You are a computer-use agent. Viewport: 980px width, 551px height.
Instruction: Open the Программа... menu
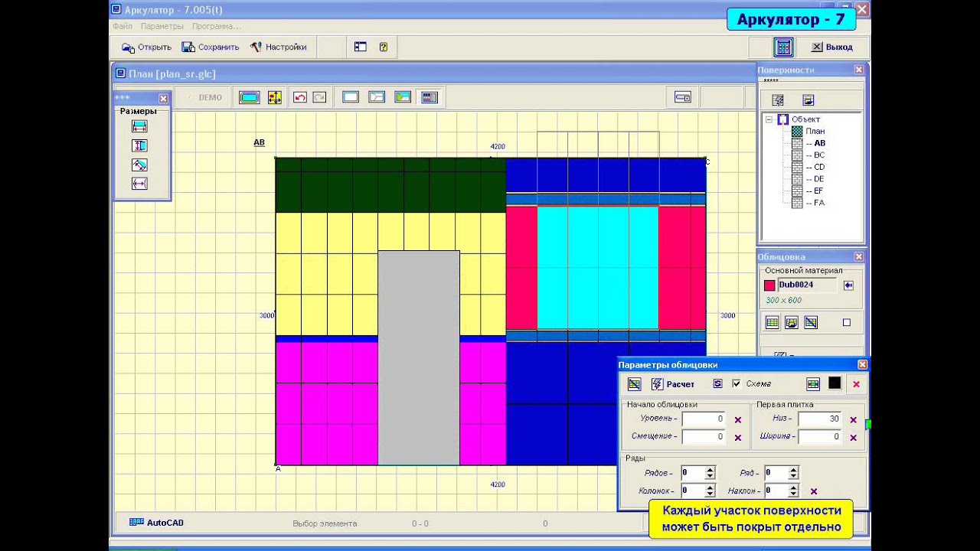[x=216, y=26]
